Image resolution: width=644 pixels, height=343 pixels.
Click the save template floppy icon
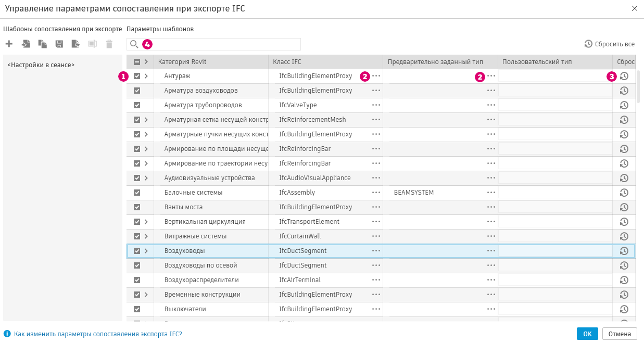(x=59, y=44)
